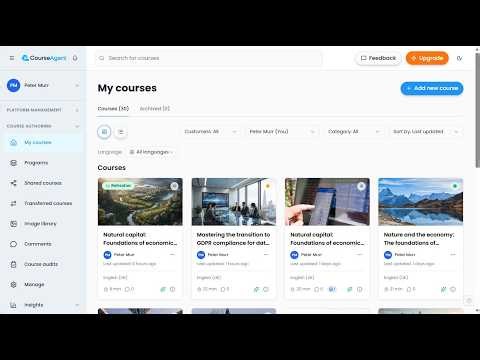The image size is (480, 360).
Task: Open three-dot menu on Nature and the economy card
Action: pyautogui.click(x=453, y=255)
